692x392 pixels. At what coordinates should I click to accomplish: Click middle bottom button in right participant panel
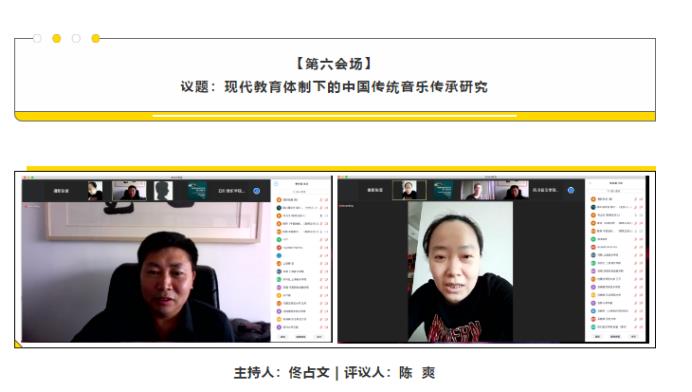point(615,336)
